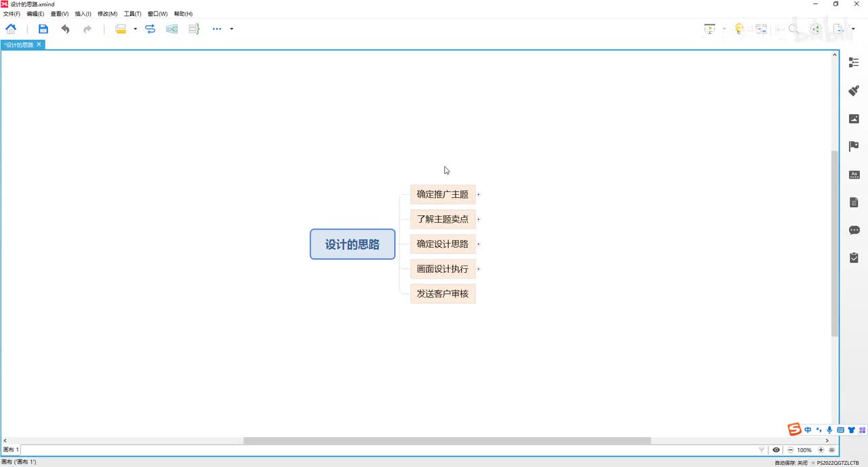Open the search magnifier tool
This screenshot has width=868, height=467.
[793, 29]
